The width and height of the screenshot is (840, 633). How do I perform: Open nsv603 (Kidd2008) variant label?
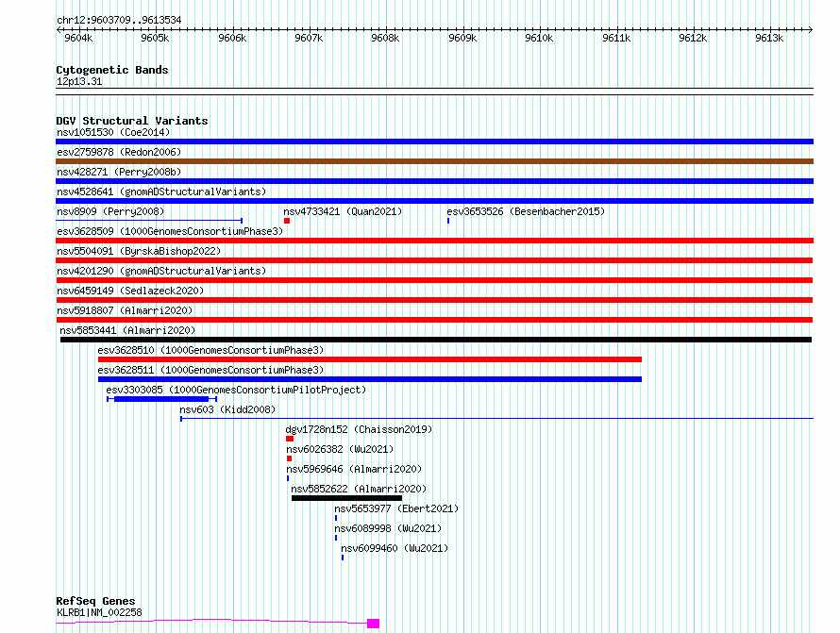[x=227, y=409]
